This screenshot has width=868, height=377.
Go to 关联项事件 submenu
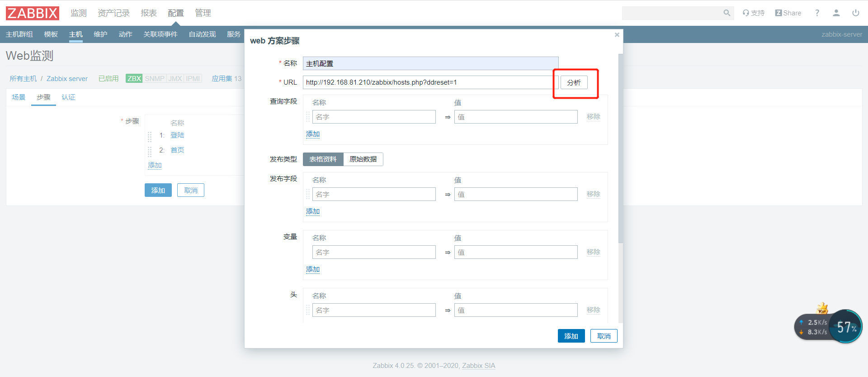coord(160,34)
